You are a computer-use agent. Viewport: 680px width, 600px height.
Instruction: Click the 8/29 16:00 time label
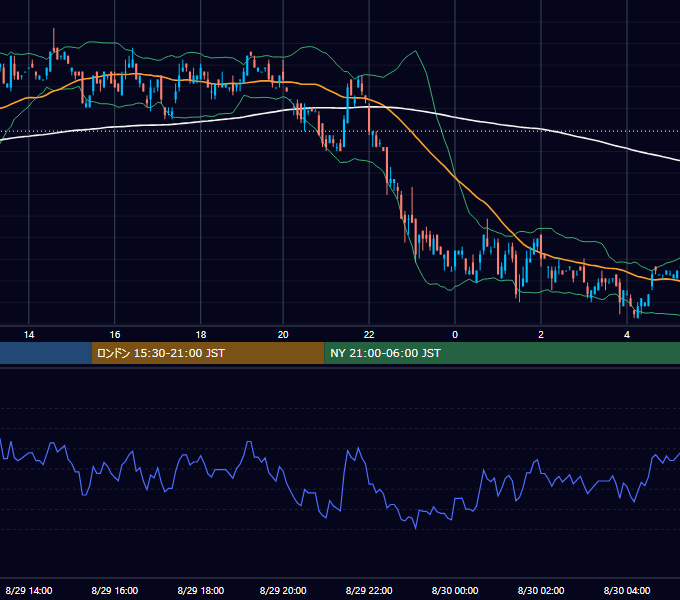(114, 590)
